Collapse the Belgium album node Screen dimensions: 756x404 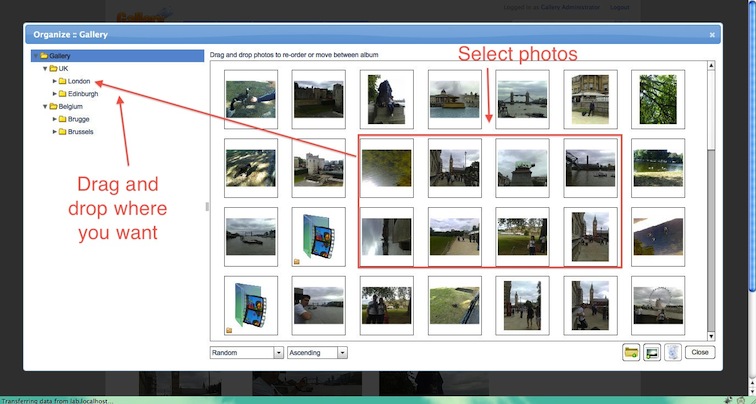pos(45,107)
